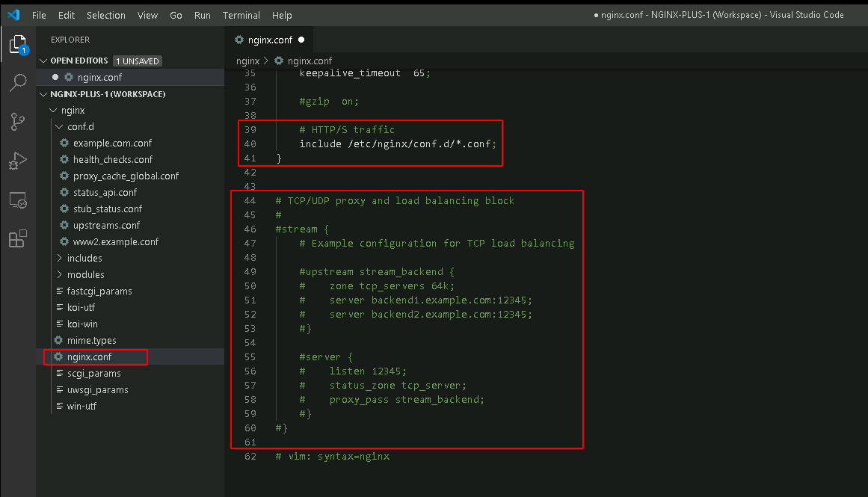
Task: Collapse the NGINX-PLUS-1 workspace section
Action: (43, 94)
